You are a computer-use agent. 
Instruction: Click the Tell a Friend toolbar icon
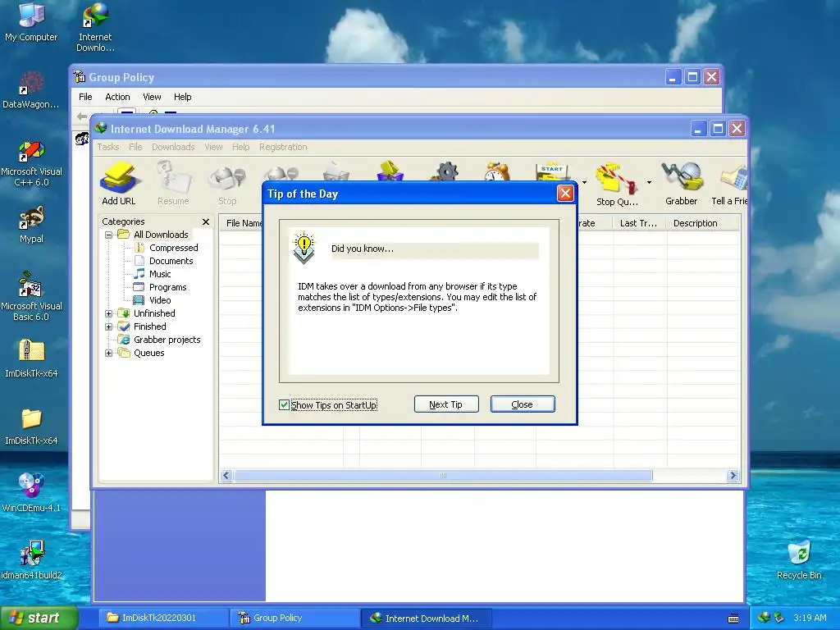tap(729, 183)
